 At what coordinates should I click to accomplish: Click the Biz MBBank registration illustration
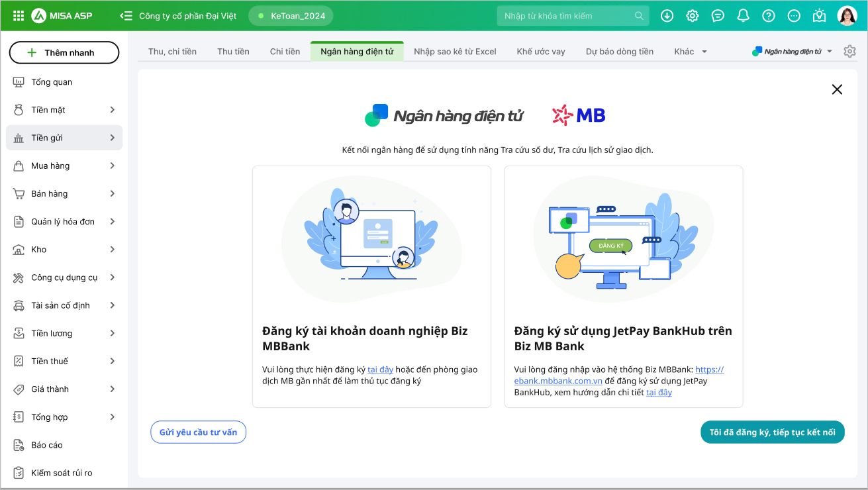[371, 238]
